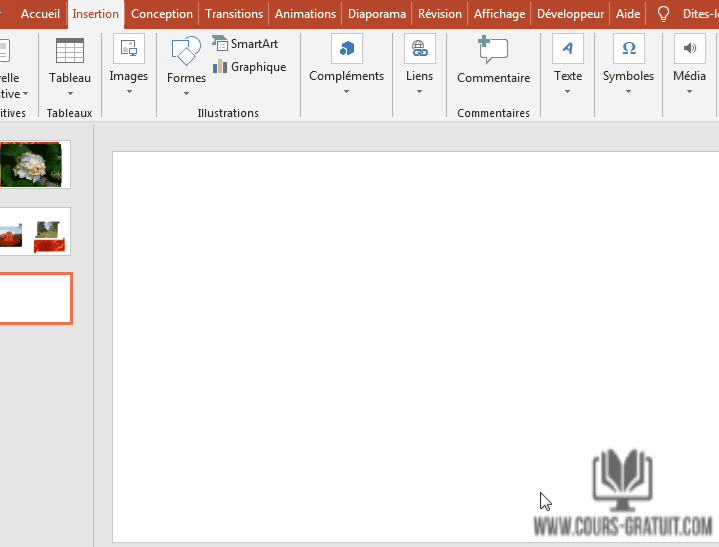This screenshot has width=719, height=547.
Task: Open the Tableau insert icon
Action: click(x=70, y=50)
